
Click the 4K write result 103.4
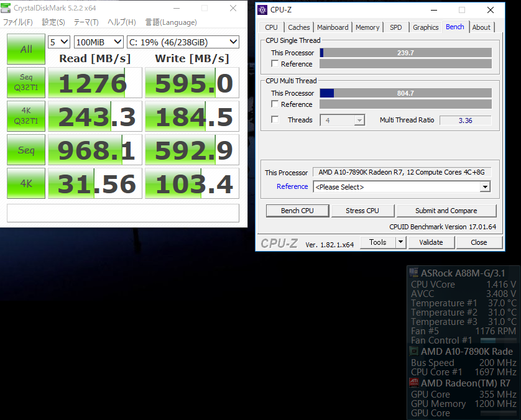[192, 183]
